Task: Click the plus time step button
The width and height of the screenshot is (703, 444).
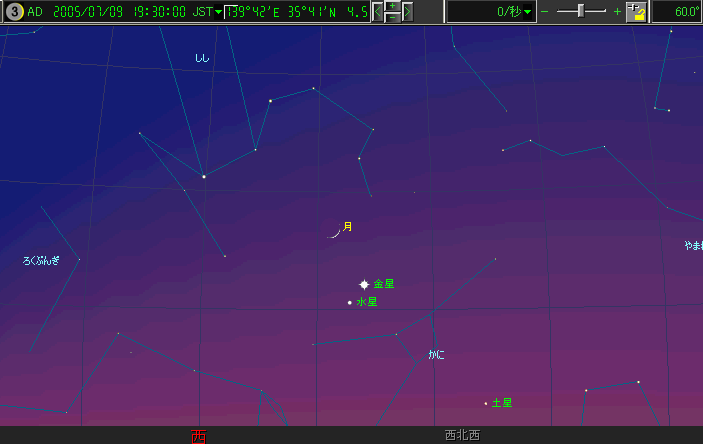Action: (392, 6)
